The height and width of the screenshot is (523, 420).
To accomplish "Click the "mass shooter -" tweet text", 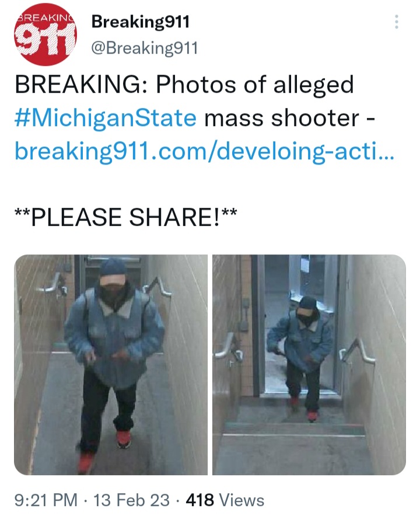I will pyautogui.click(x=290, y=118).
